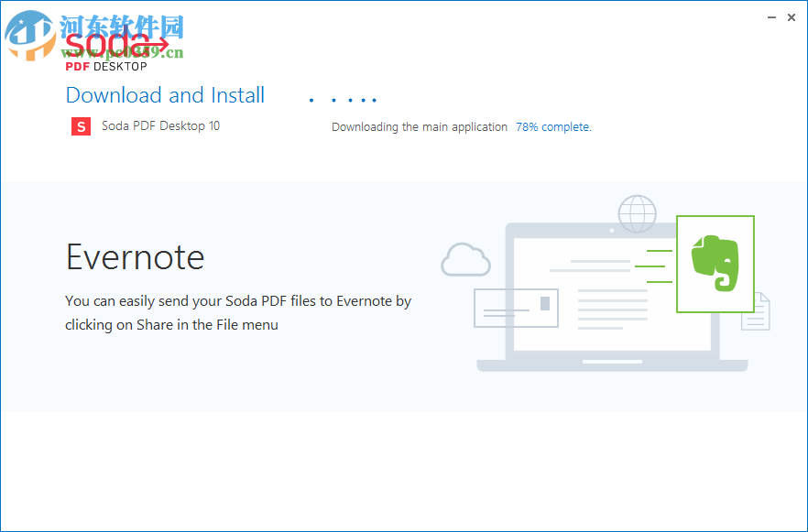Click the cloud icon beside the laptop
The height and width of the screenshot is (532, 808).
pos(465,259)
